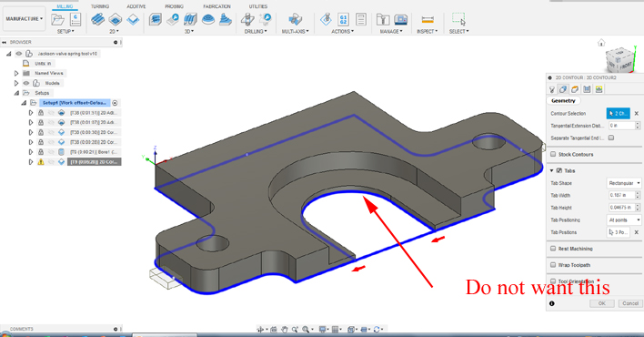Open the Tab Positioning dropdown
This screenshot has height=337, width=644.
(624, 220)
